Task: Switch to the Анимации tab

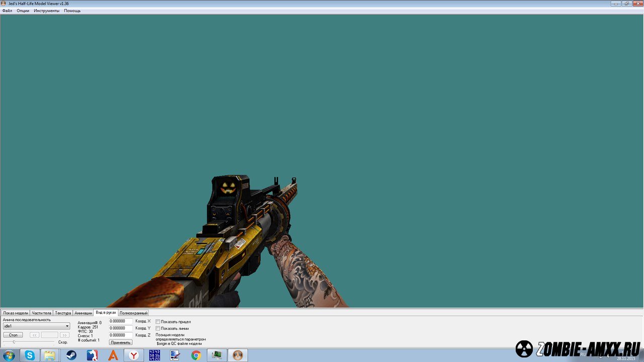Action: click(x=84, y=313)
